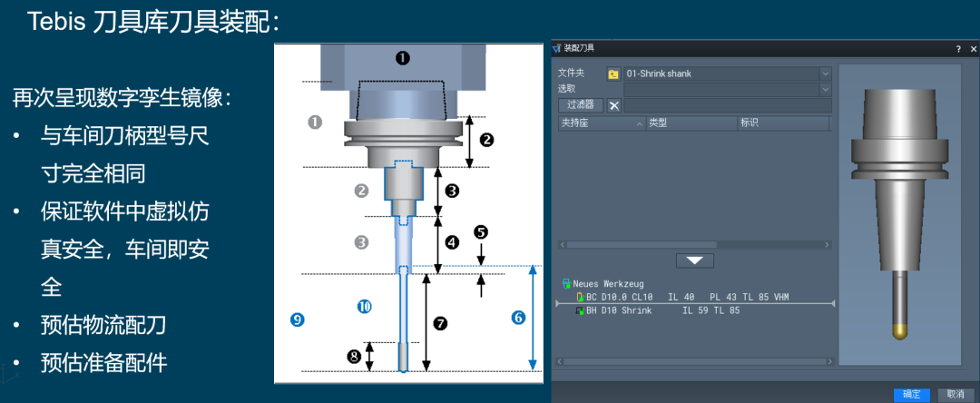Screen dimensions: 980x403
Task: Click the 3D tool preview thumbnail
Action: pos(899,214)
